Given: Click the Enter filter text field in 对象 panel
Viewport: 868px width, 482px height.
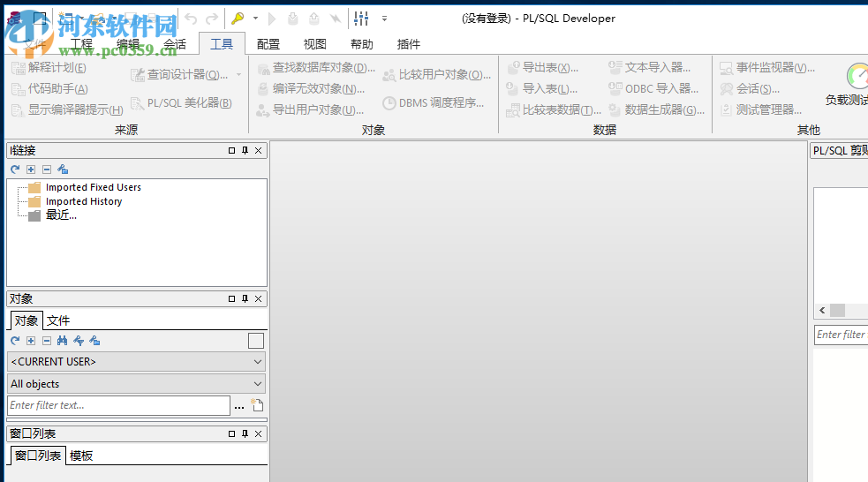Looking at the screenshot, I should pyautogui.click(x=118, y=405).
